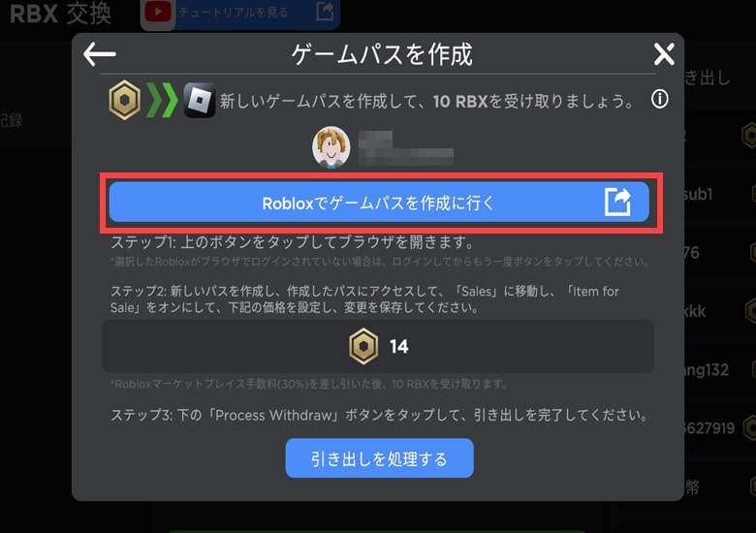The image size is (756, 533).
Task: Click the gold hexagon coin icon in header
Action: coord(124,100)
